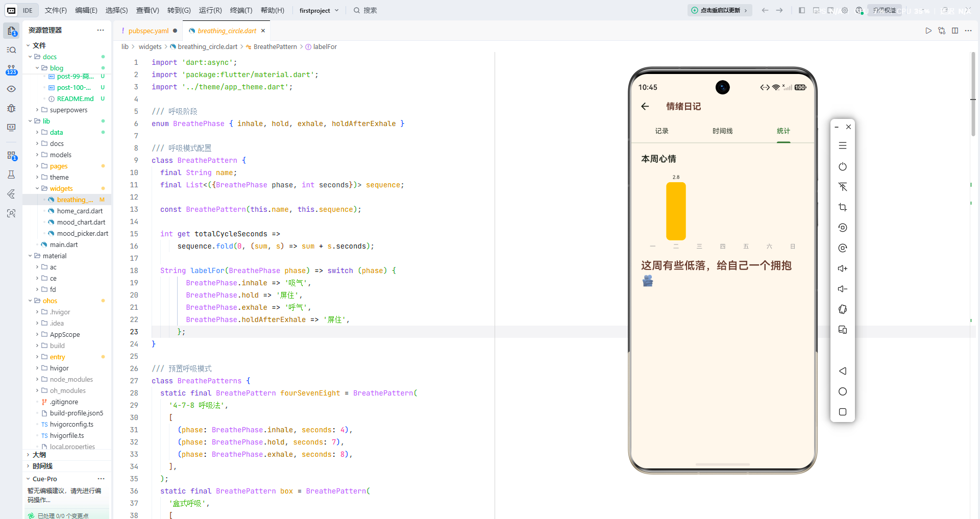Expand the data folder under lib
This screenshot has width=980, height=519.
(37, 132)
